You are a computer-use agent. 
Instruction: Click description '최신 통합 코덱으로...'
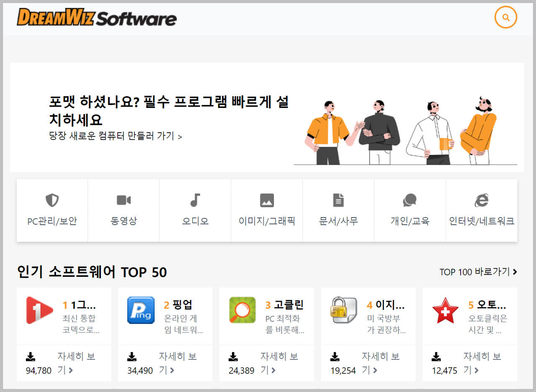point(81,325)
